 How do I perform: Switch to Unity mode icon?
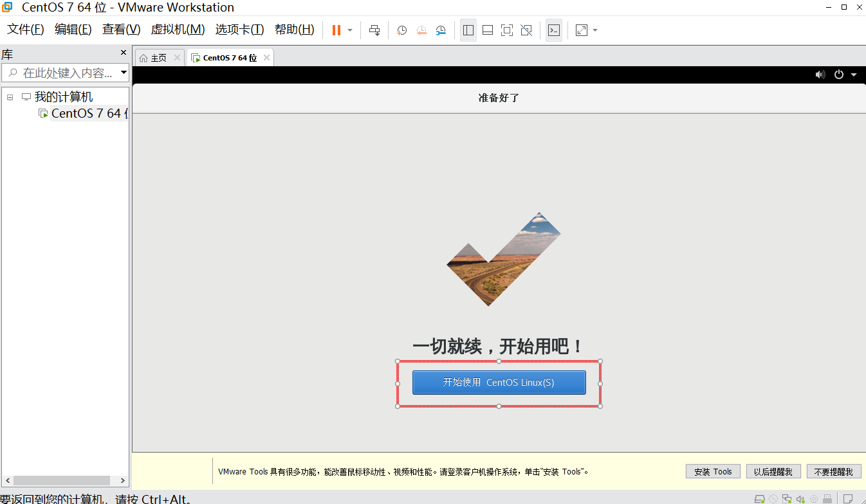click(526, 30)
